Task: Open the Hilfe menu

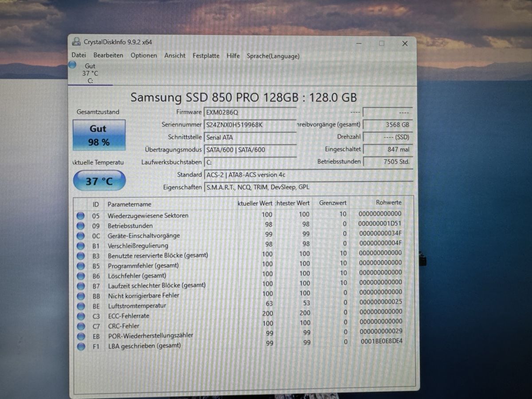Action: pyautogui.click(x=233, y=56)
